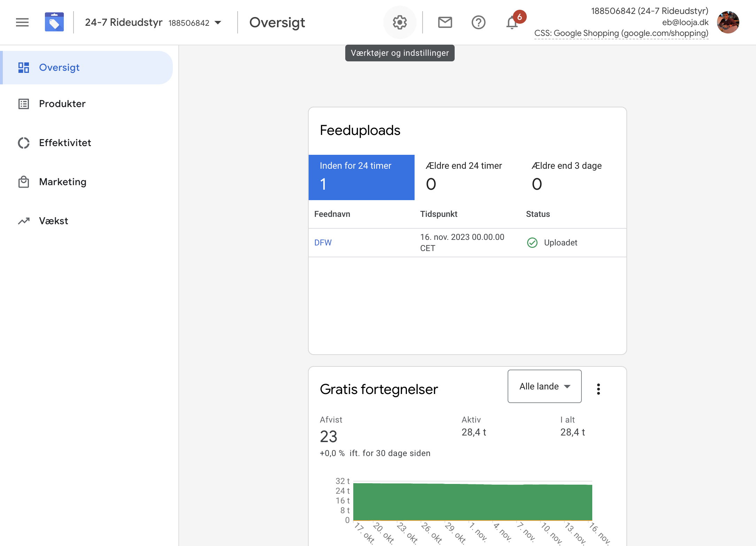Click the Oversigt page title
This screenshot has height=546, width=756.
click(277, 23)
